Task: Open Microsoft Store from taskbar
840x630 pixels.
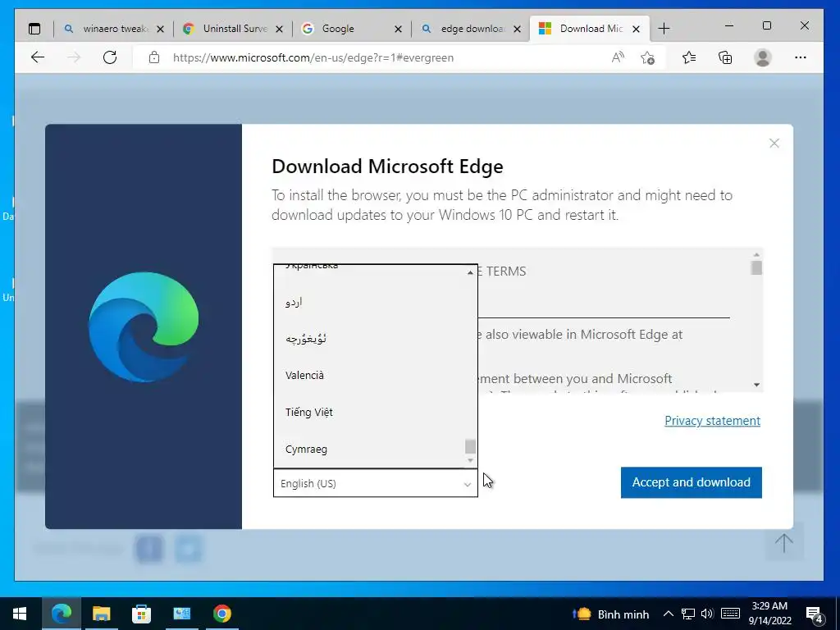Action: coord(141,614)
